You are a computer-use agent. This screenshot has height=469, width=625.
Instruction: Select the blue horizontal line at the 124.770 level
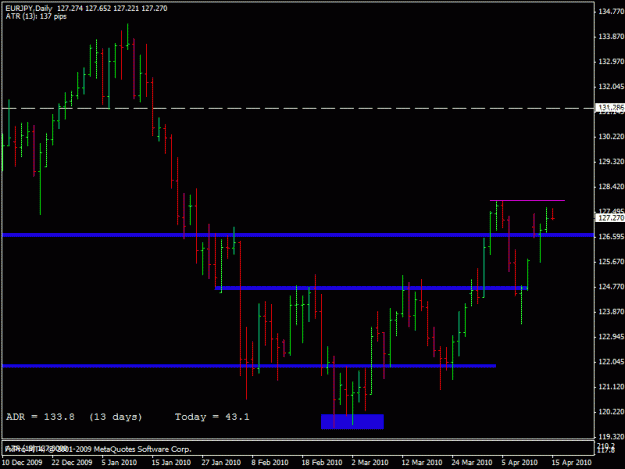(371, 288)
